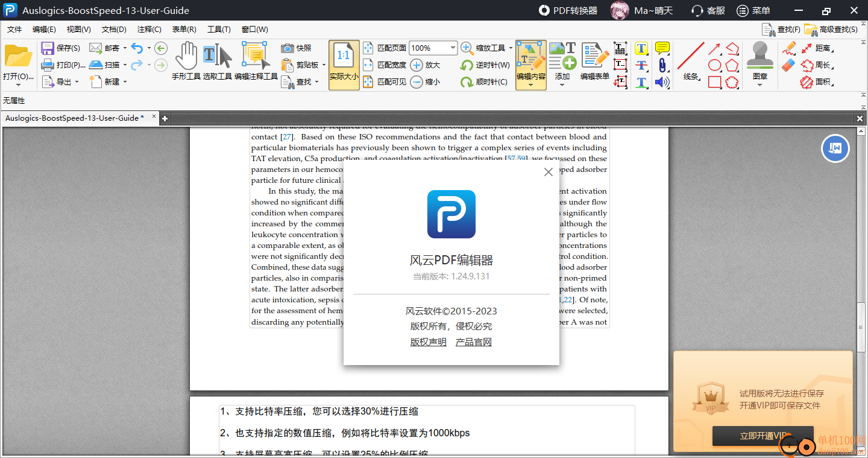868x458 pixels.
Task: Open the PDF Converter button in title bar
Action: coord(568,11)
